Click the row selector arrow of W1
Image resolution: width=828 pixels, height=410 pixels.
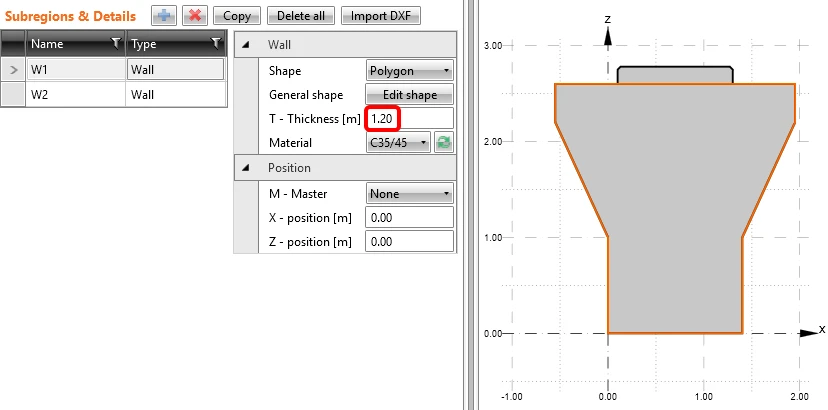pyautogui.click(x=13, y=69)
